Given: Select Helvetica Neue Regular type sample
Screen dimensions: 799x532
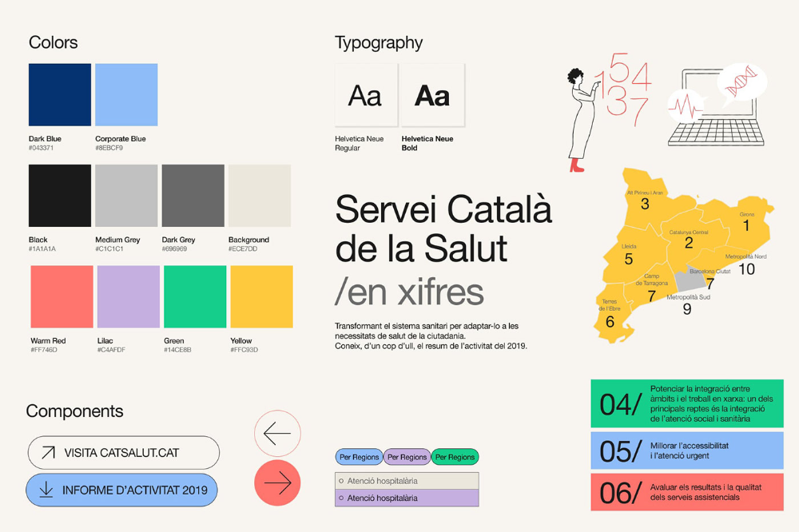Looking at the screenshot, I should pyautogui.click(x=366, y=96).
